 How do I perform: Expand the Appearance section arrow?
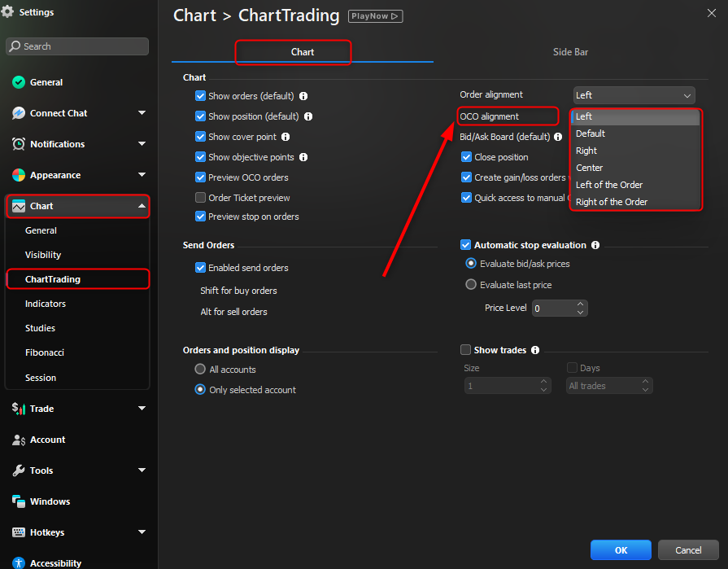tap(142, 175)
